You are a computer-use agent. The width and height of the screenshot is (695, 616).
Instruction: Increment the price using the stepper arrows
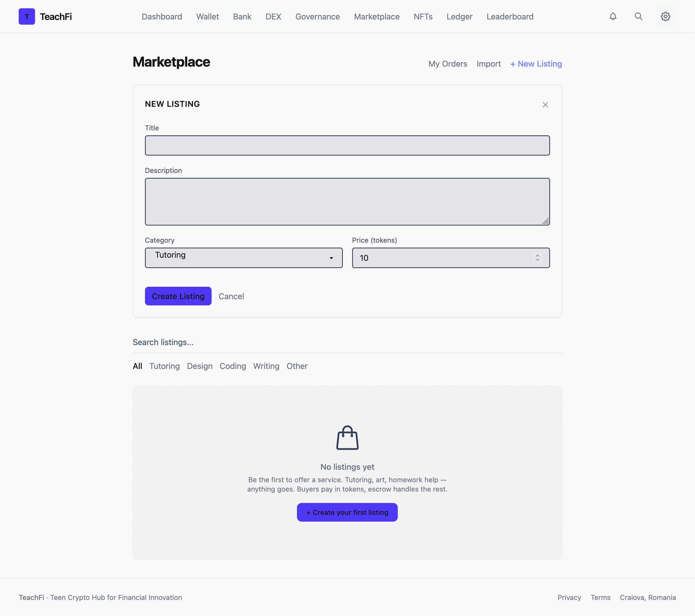click(537, 256)
